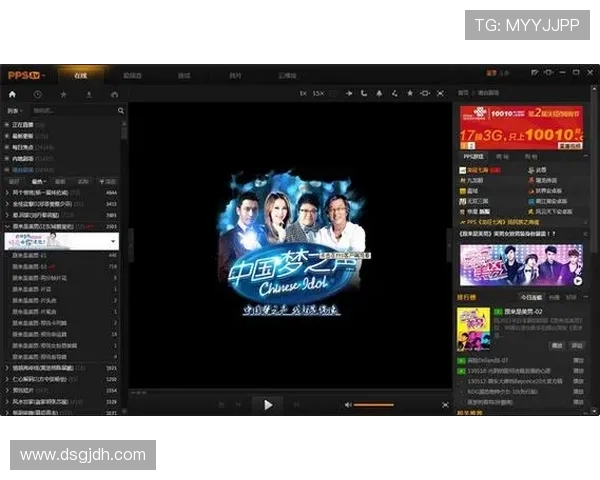Mute audio with the speaker icon
The height and width of the screenshot is (480, 600).
click(x=348, y=404)
